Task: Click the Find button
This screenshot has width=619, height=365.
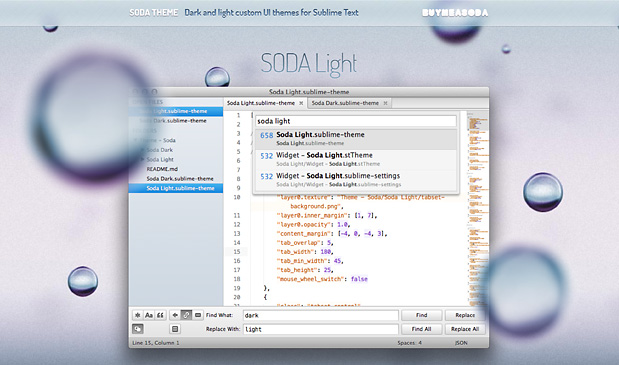Action: [422, 315]
